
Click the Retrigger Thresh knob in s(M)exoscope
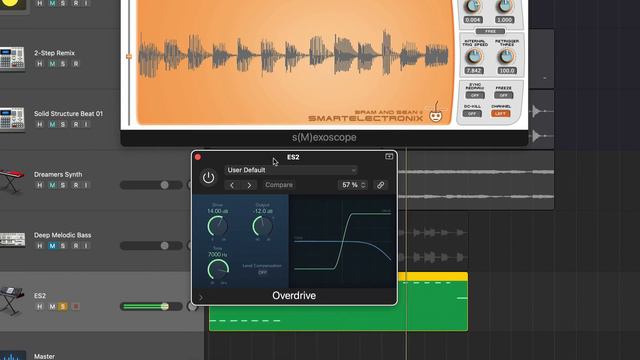[506, 56]
